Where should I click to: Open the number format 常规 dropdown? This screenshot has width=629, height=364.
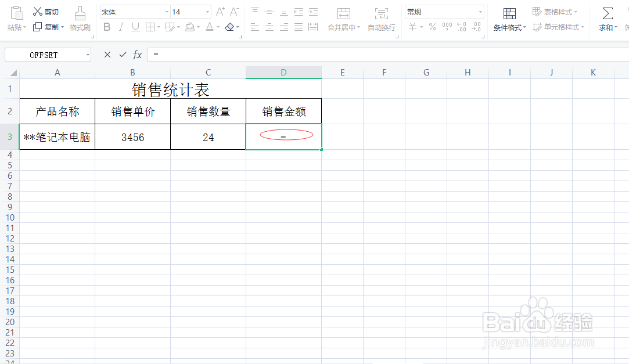coord(480,12)
